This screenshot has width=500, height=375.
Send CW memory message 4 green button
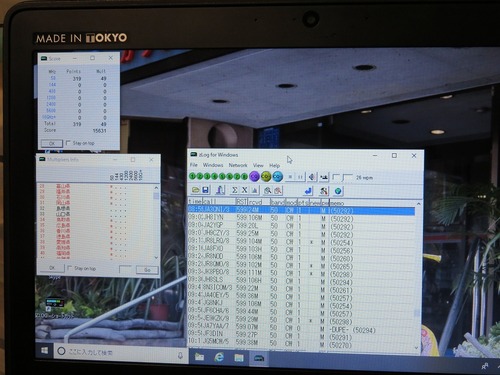pos(215,176)
